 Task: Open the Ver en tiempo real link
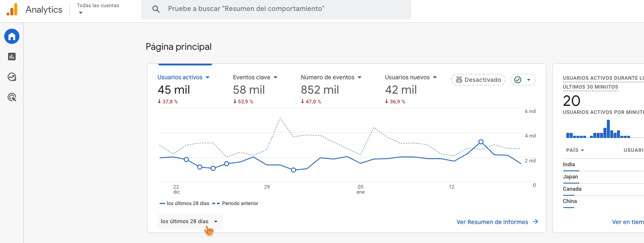(628, 222)
